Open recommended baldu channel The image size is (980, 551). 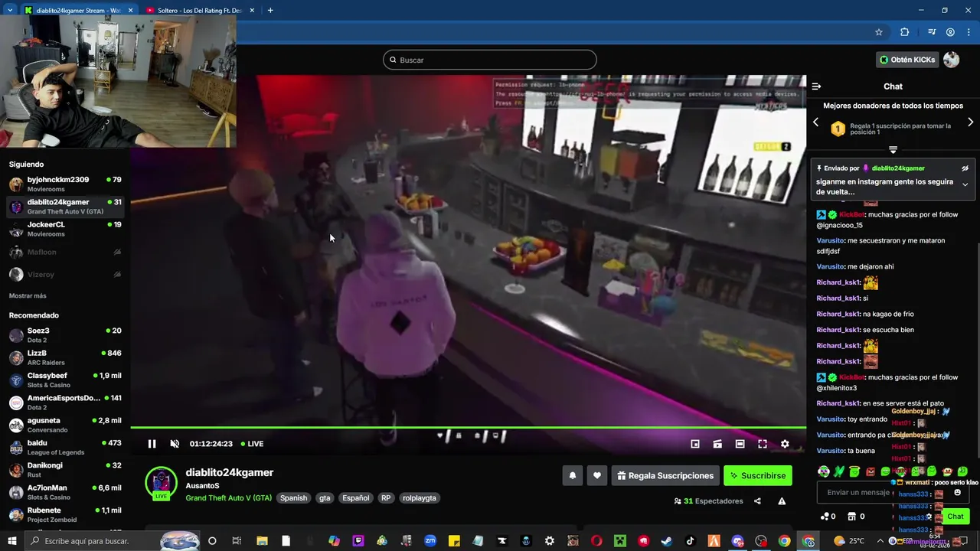coord(65,447)
